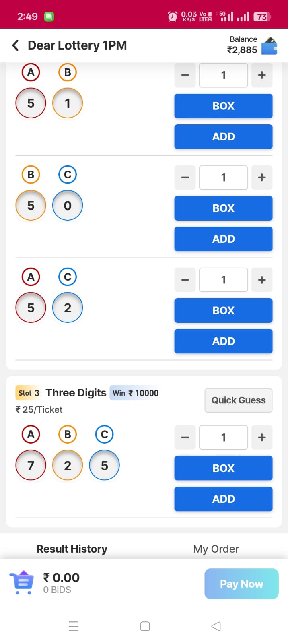The height and width of the screenshot is (644, 288).
Task: Tap the green notification icon in status bar
Action: (x=49, y=17)
